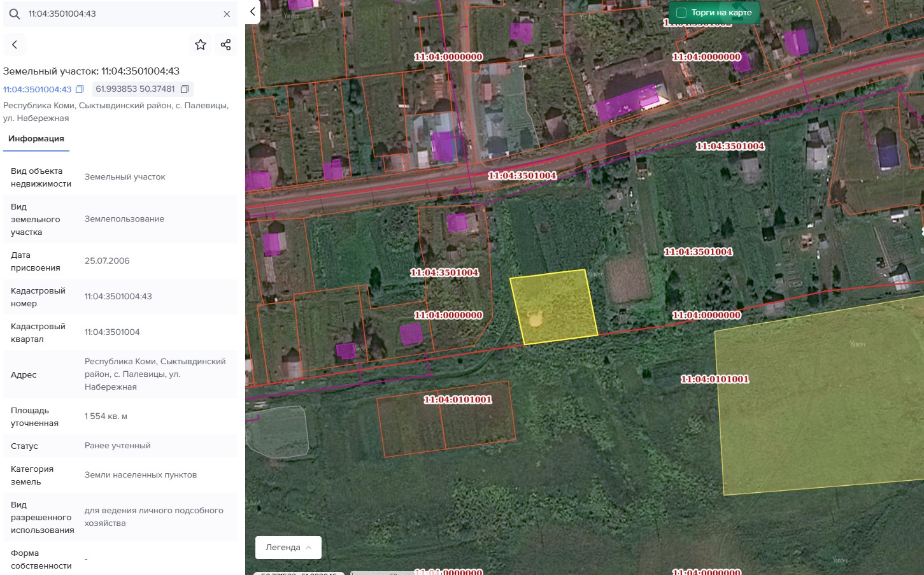Click the coordinates 61.993853 50.37481 chip

(143, 89)
